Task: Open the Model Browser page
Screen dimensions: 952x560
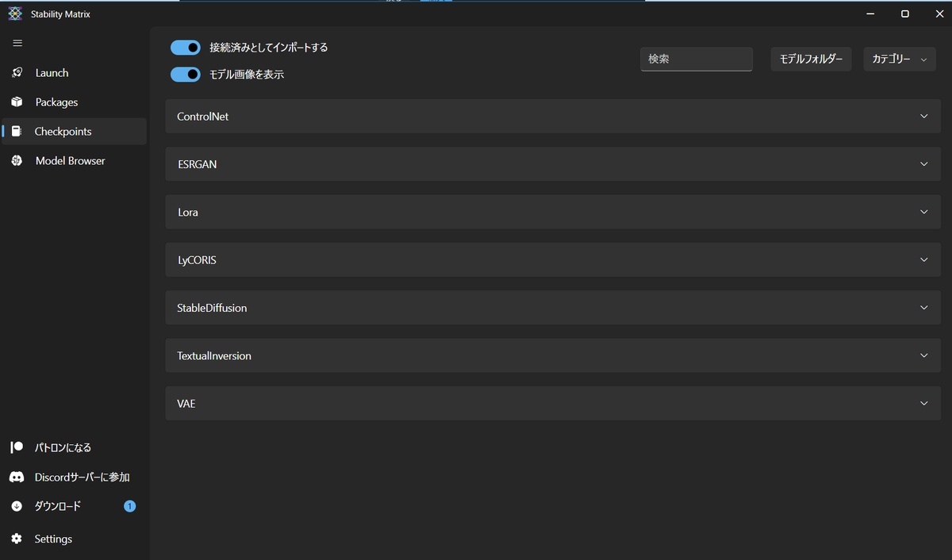Action: 74,160
